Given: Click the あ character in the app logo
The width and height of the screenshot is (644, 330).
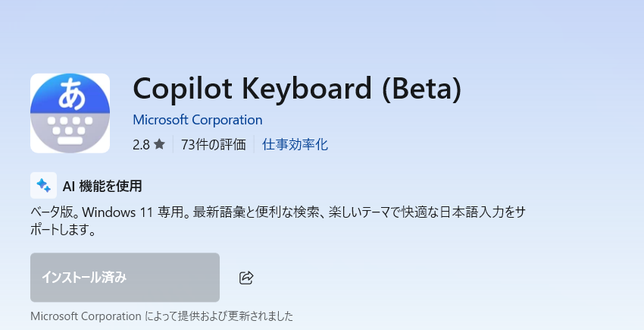Looking at the screenshot, I should click(x=70, y=93).
